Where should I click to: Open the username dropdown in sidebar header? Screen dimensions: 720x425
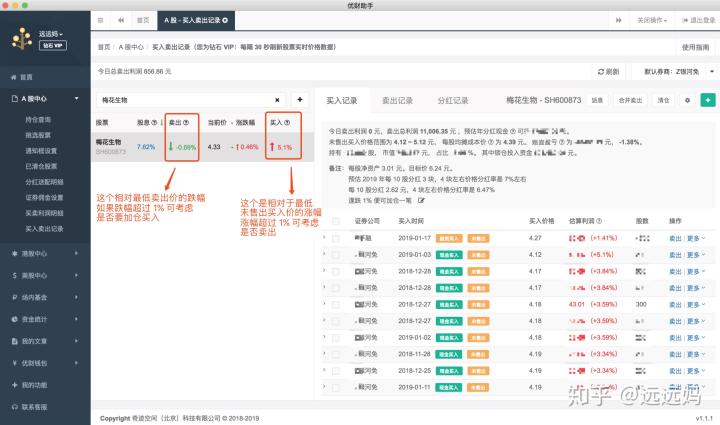[51, 34]
